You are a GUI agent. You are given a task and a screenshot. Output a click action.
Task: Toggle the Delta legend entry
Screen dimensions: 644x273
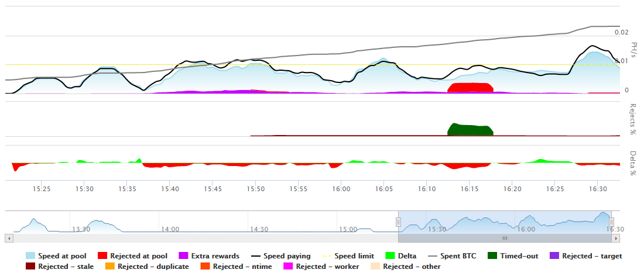coord(401,256)
